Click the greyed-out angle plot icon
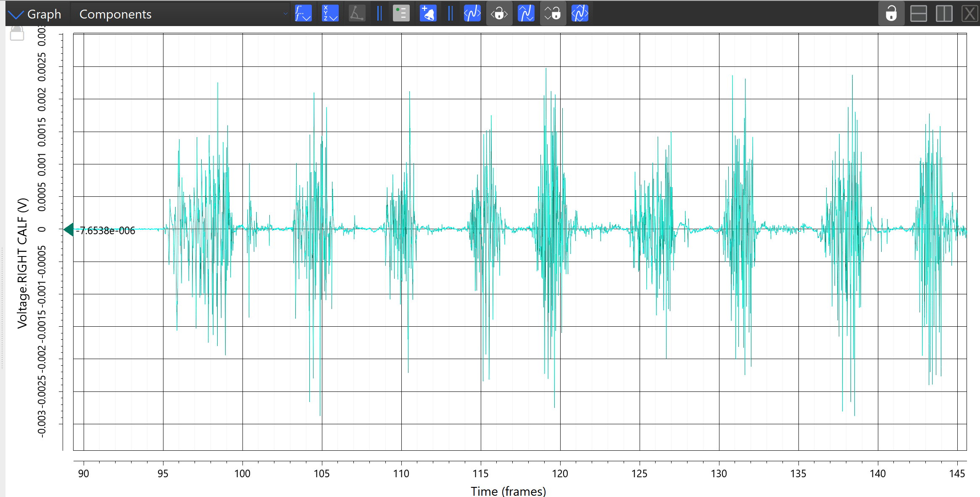Viewport: 980px width, 497px height. click(x=357, y=13)
